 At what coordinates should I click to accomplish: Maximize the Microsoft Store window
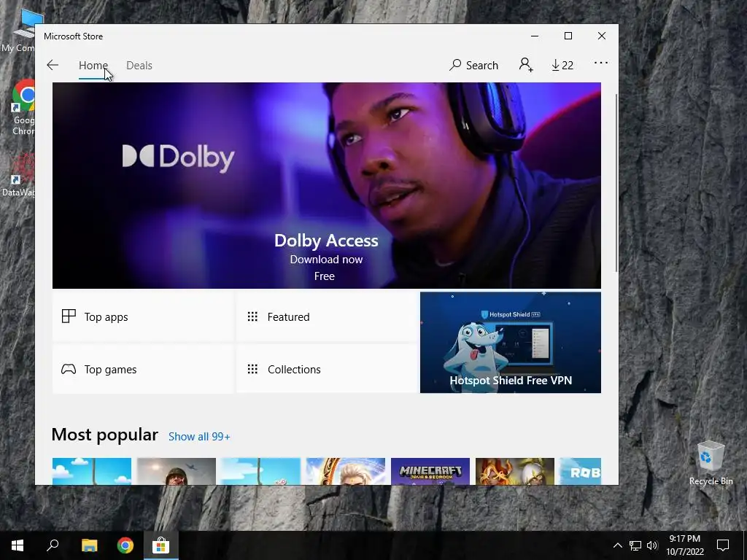point(568,36)
